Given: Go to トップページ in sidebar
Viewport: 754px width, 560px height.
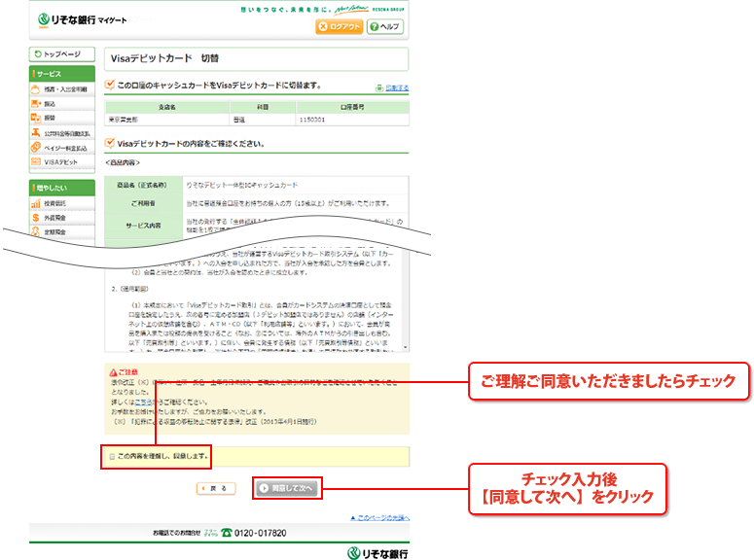Looking at the screenshot, I should coord(62,54).
